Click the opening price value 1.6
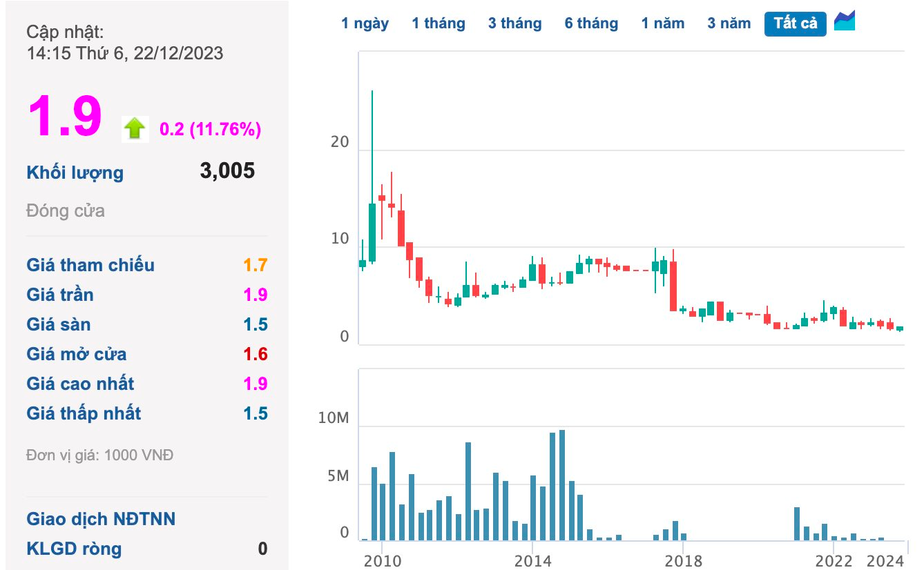The height and width of the screenshot is (570, 924). 255,354
